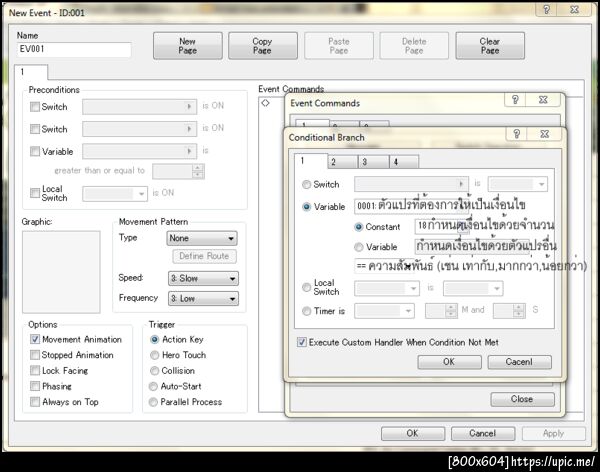Select the Hero Touch trigger
The width and height of the screenshot is (600, 472).
154,355
